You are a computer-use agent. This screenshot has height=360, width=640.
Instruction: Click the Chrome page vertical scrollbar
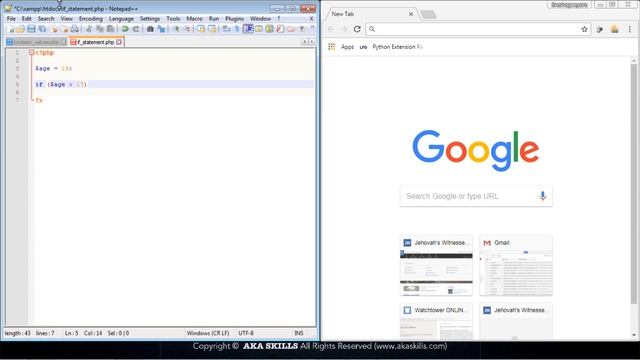633,184
